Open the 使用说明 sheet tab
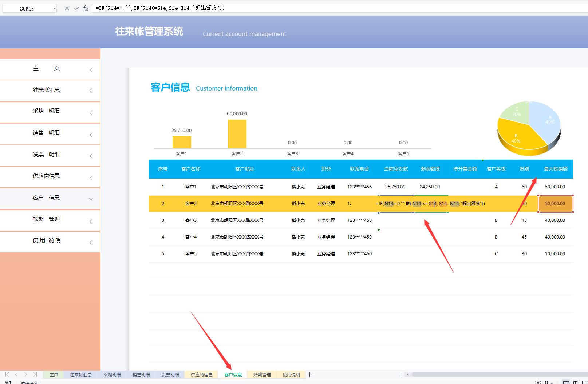Image resolution: width=588 pixels, height=384 pixels. [290, 374]
